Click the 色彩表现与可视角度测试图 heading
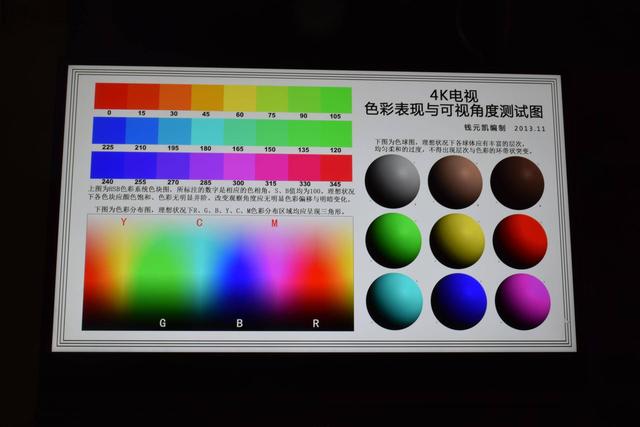640x427 pixels. (454, 111)
